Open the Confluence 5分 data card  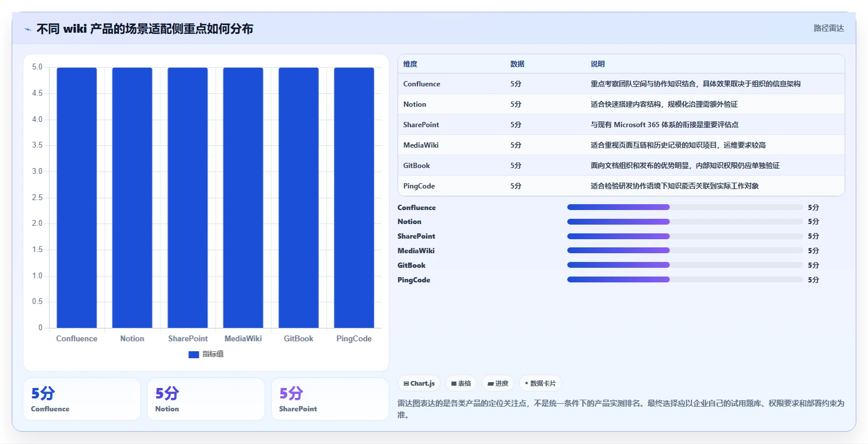tap(82, 399)
